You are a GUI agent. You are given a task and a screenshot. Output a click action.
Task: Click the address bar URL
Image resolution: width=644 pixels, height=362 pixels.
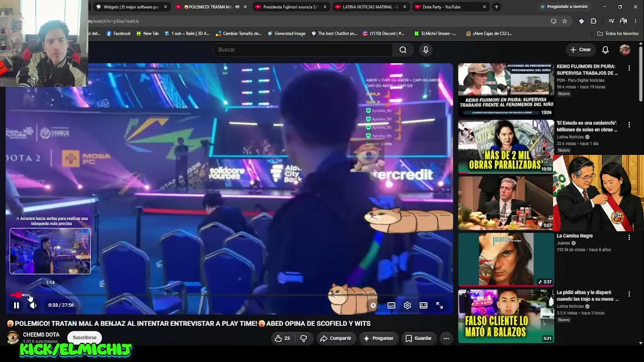point(113,21)
